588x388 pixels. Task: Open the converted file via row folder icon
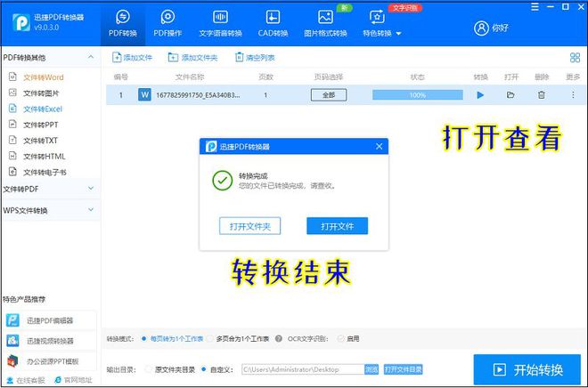[x=510, y=95]
